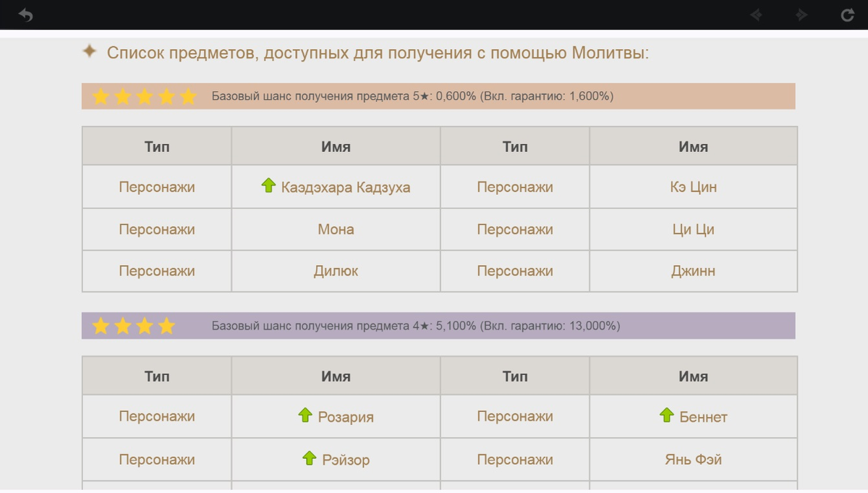Go to the next page with right arrow
The height and width of the screenshot is (493, 868).
[x=801, y=14]
